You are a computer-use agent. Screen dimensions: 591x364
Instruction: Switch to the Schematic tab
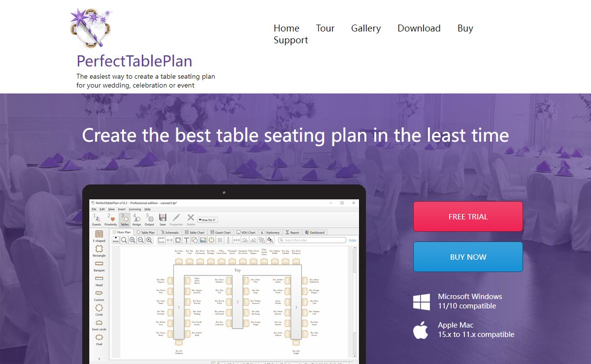point(169,232)
